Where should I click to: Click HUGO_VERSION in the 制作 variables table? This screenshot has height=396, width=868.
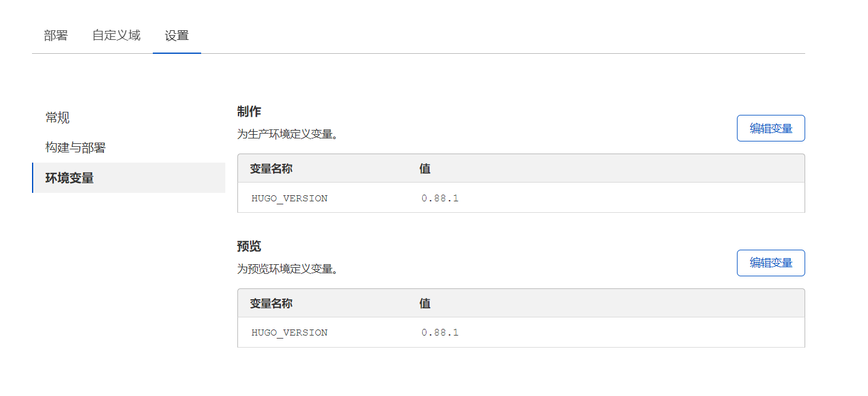click(x=289, y=198)
